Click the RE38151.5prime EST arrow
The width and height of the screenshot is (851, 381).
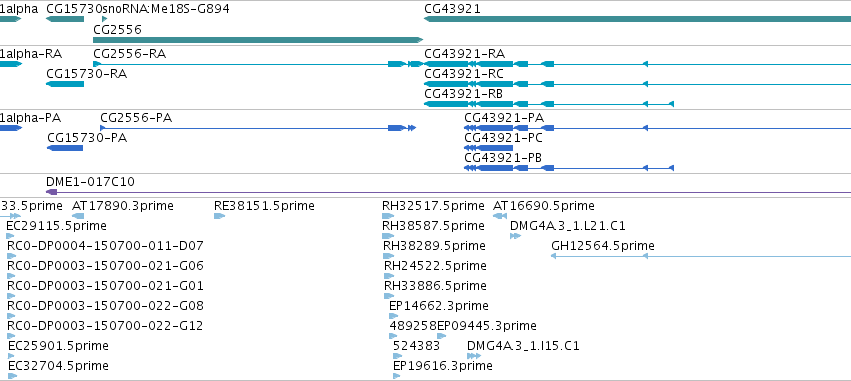[x=219, y=216]
